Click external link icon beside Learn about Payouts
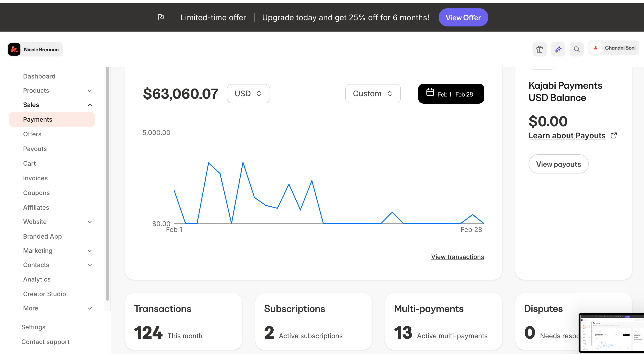The width and height of the screenshot is (644, 354). pyautogui.click(x=614, y=135)
